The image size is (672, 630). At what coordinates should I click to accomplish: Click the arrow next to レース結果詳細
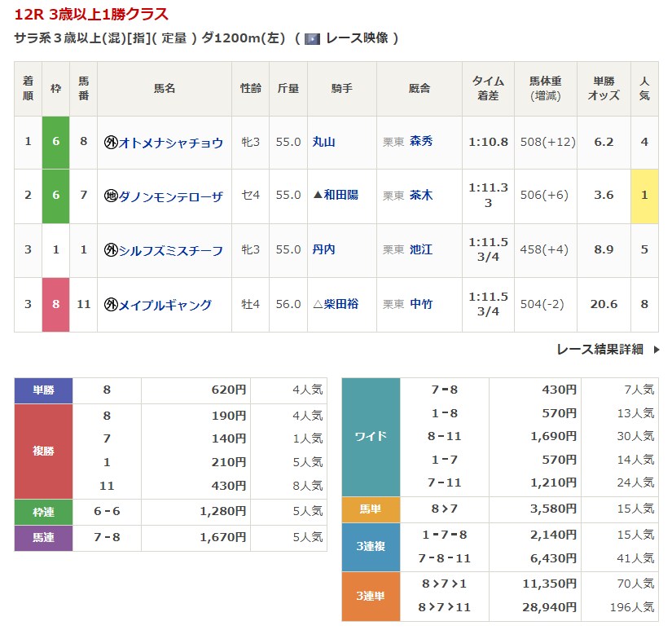click(x=657, y=350)
